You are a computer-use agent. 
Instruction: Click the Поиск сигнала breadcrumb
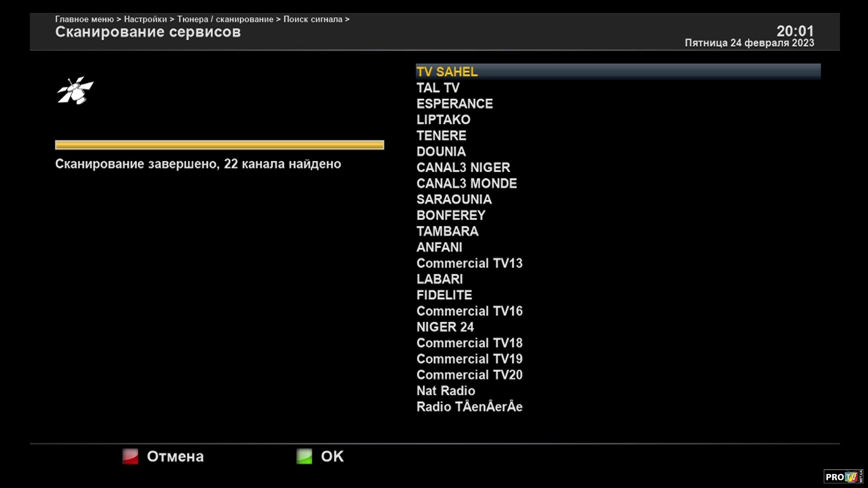312,19
